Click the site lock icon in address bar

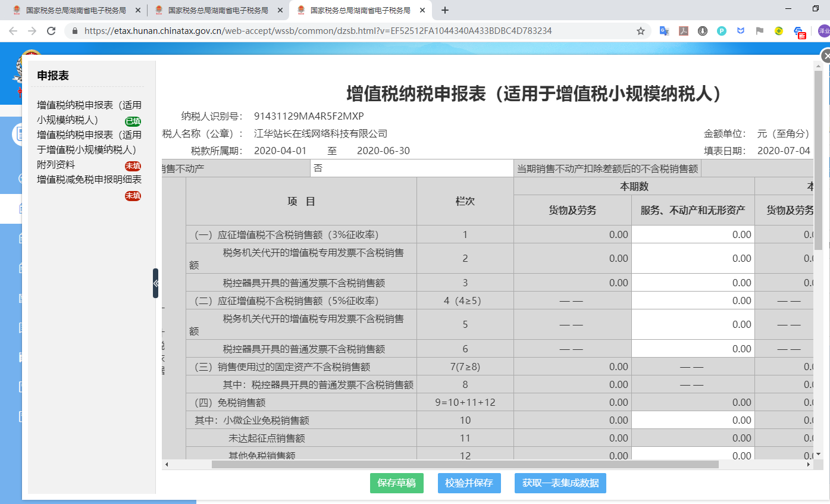coord(74,31)
